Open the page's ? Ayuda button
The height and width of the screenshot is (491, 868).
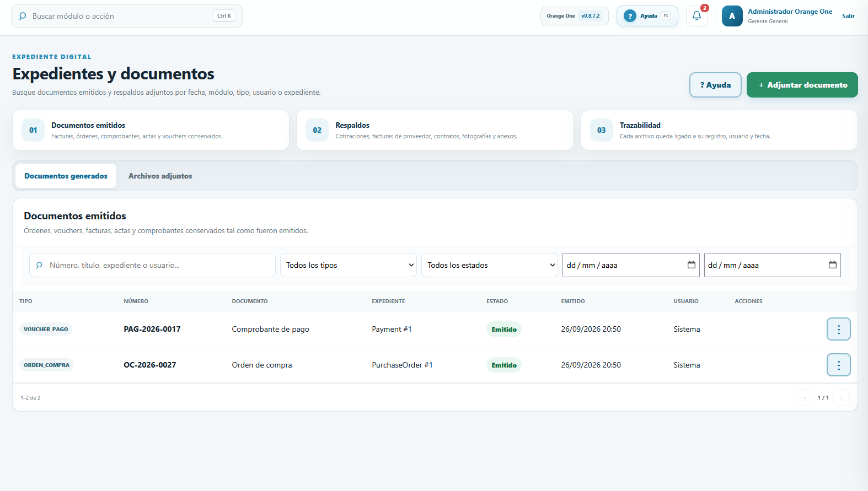tap(715, 85)
